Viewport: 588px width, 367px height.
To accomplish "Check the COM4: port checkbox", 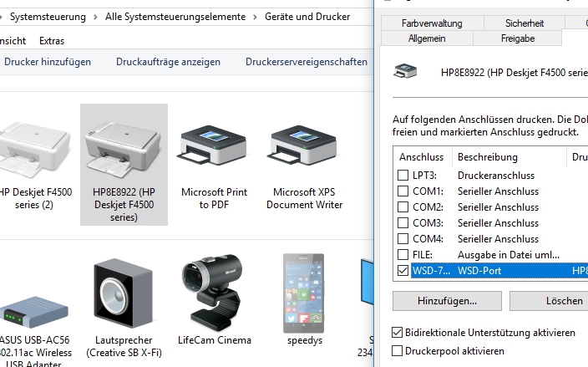I will click(403, 238).
